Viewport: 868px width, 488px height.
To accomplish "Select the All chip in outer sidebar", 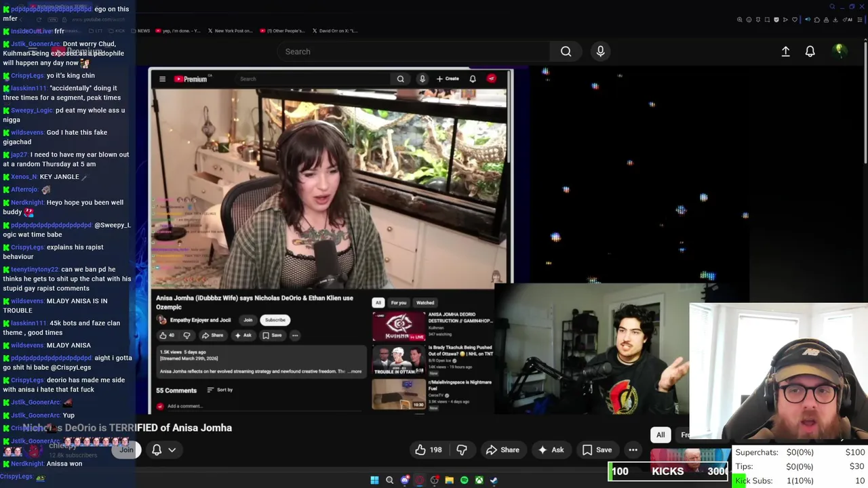I will [660, 435].
